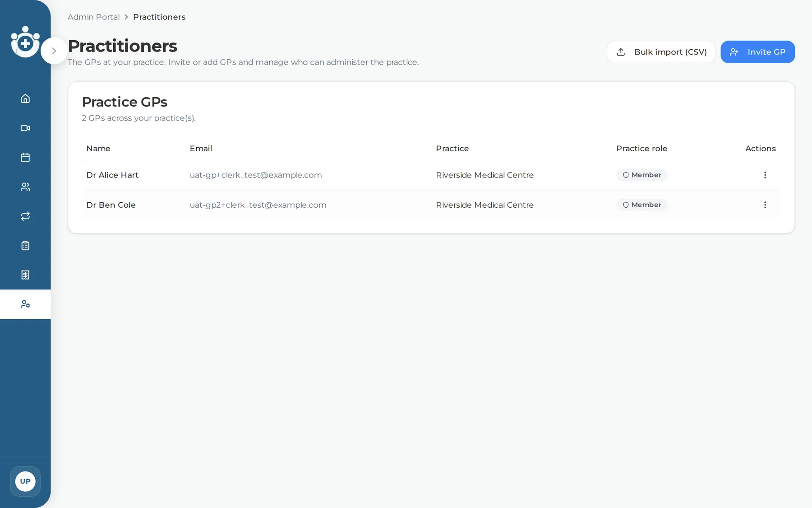This screenshot has width=812, height=508.
Task: Open actions menu for Dr Alice Hart
Action: point(765,175)
